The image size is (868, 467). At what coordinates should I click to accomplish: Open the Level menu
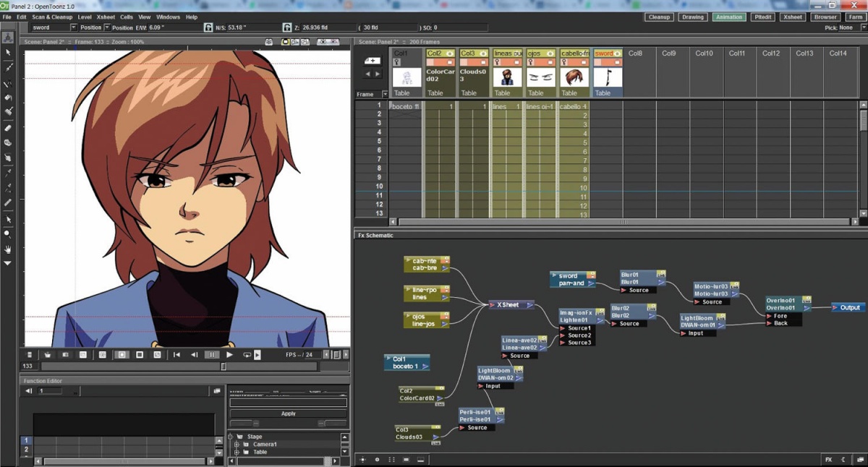(85, 17)
